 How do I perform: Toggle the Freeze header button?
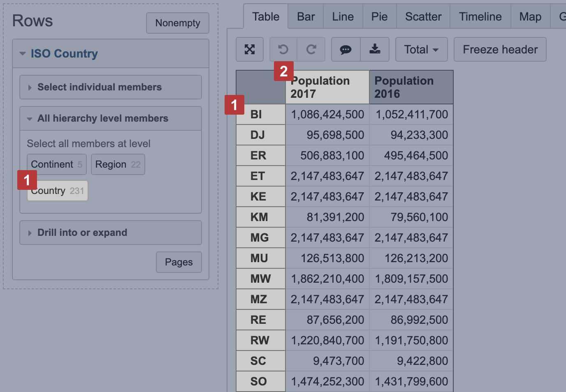point(500,49)
